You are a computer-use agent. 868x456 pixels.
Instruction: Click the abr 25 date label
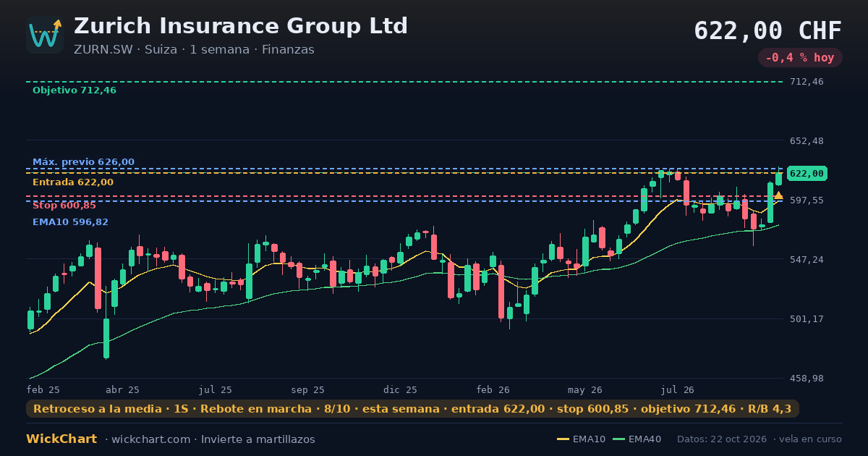click(122, 389)
